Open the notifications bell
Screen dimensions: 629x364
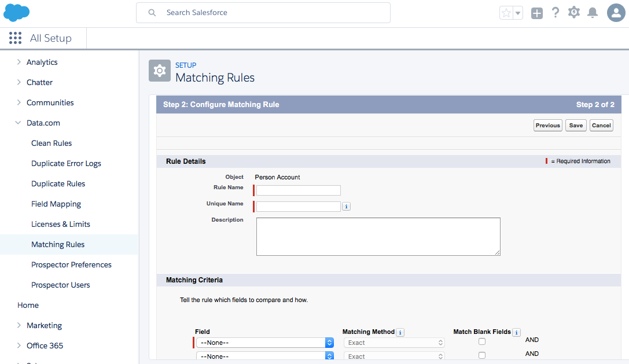(x=593, y=13)
